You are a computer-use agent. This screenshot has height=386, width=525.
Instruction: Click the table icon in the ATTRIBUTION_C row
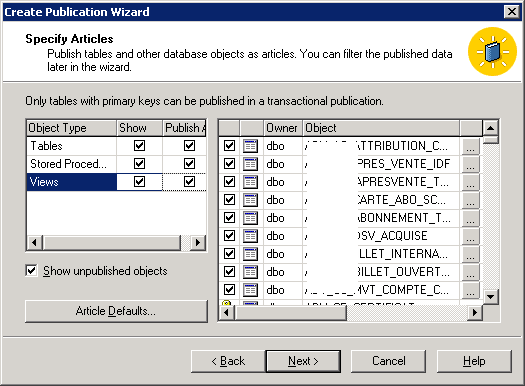tap(250, 146)
